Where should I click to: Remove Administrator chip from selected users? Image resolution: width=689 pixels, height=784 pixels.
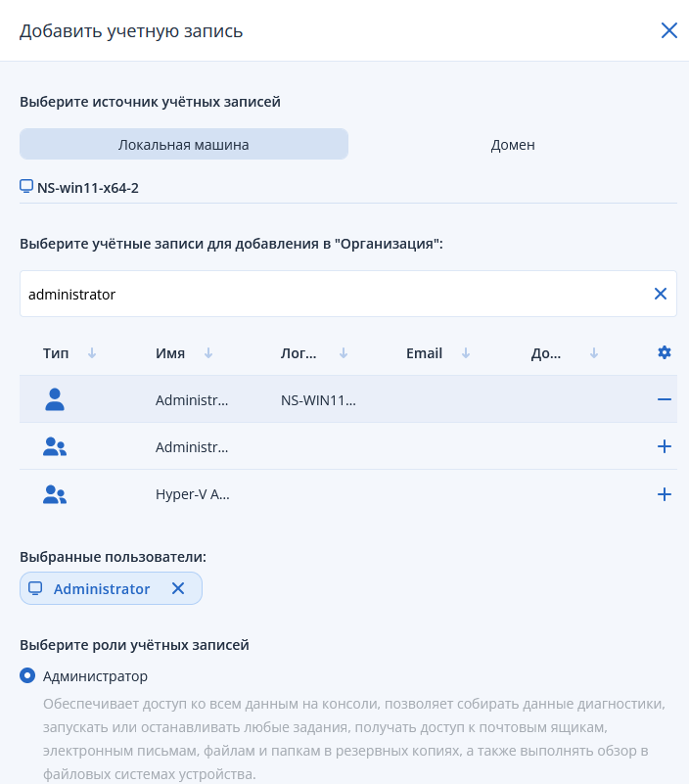click(x=178, y=588)
